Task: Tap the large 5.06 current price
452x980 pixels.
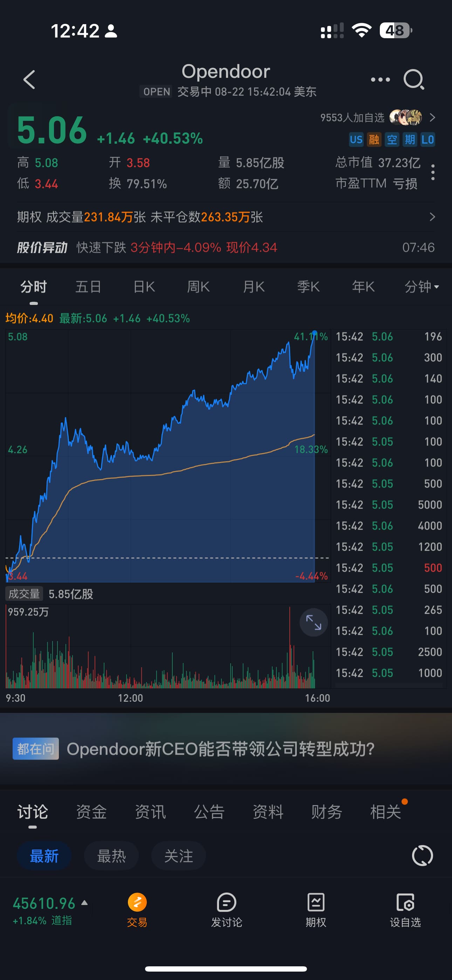Action: click(52, 130)
